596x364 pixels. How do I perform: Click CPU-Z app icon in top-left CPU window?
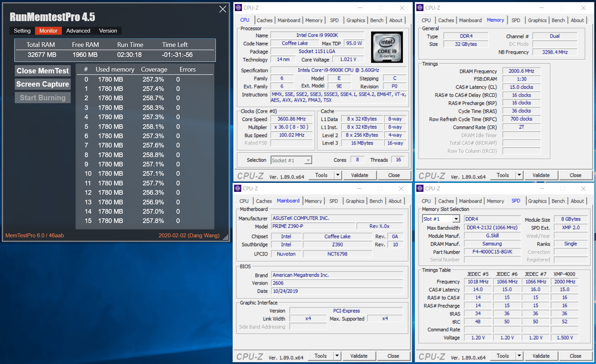(238, 8)
